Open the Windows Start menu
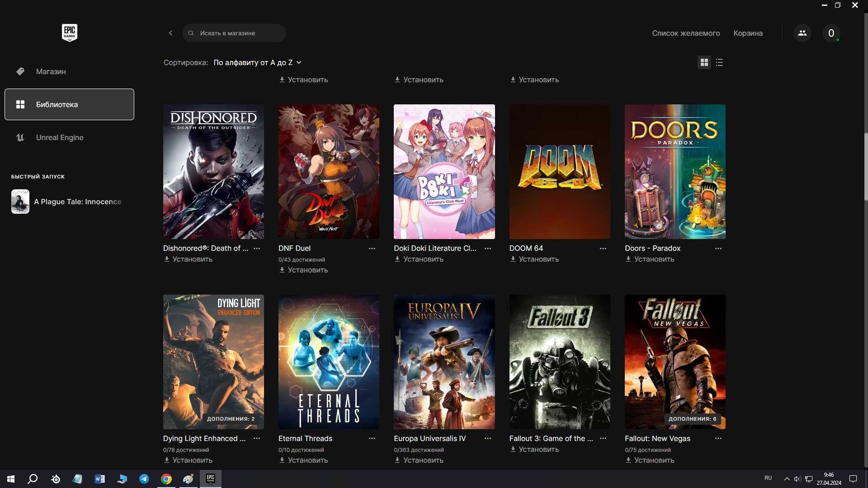 coord(11,479)
